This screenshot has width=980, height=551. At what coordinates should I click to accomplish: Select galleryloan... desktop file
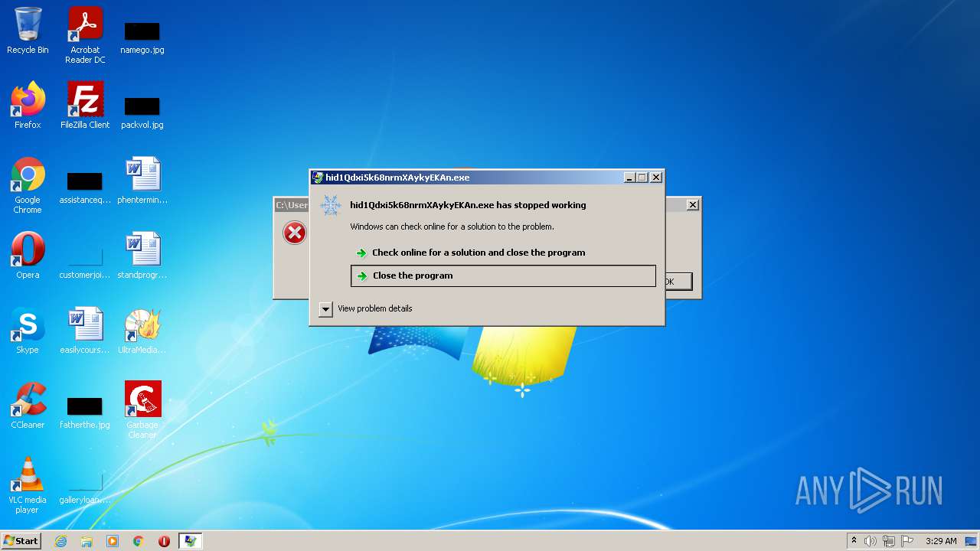click(85, 487)
